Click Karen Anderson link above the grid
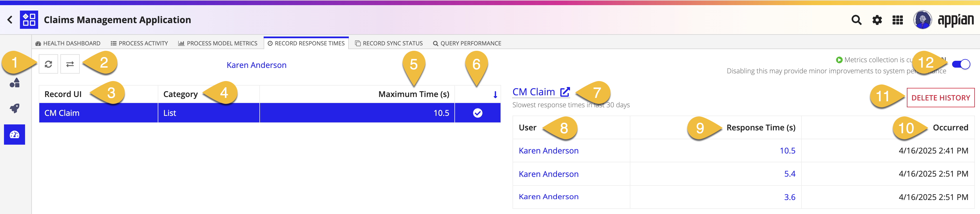 coord(257,65)
